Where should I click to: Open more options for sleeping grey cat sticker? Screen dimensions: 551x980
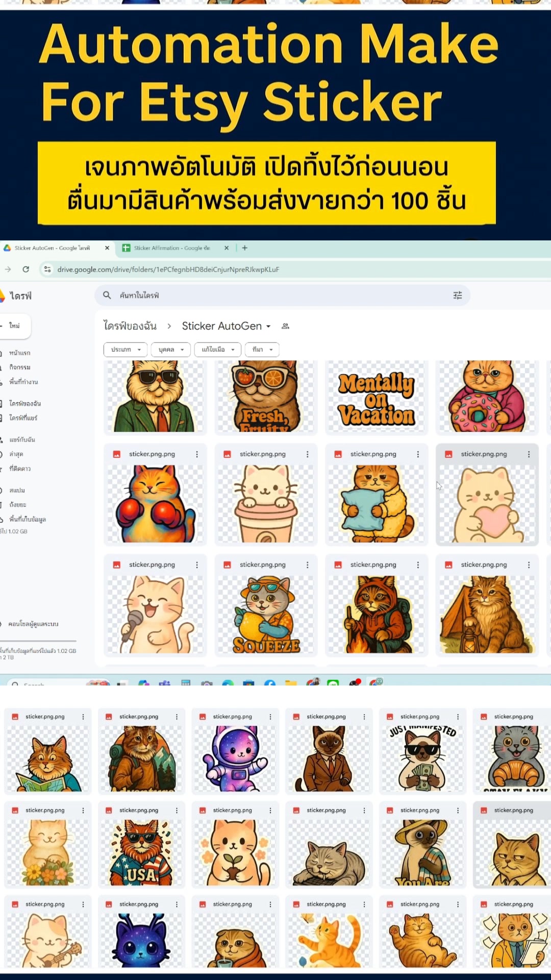click(x=364, y=811)
